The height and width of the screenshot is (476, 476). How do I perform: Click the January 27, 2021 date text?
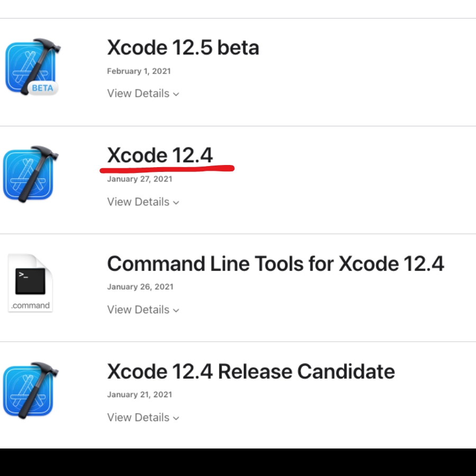point(140,179)
